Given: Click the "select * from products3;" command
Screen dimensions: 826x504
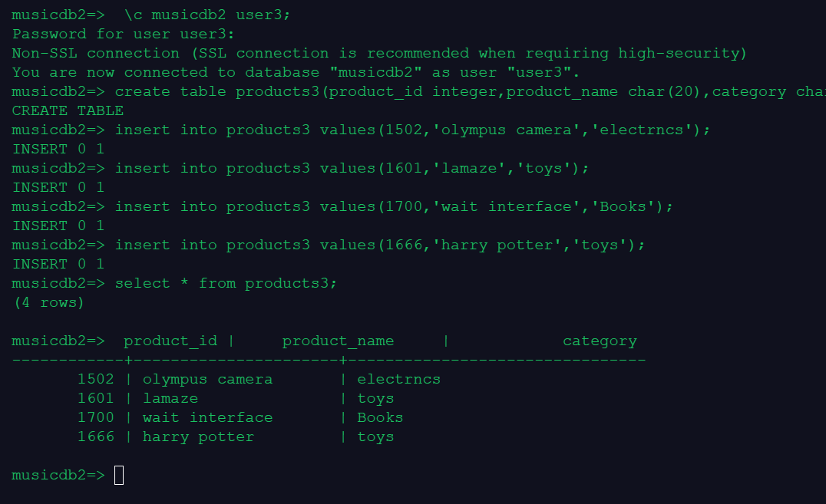Looking at the screenshot, I should coord(226,283).
